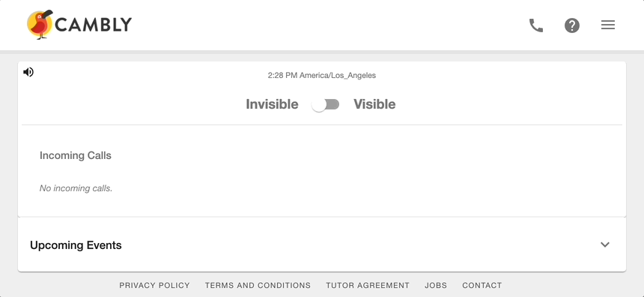Mute sound with the speaker icon

[x=28, y=73]
